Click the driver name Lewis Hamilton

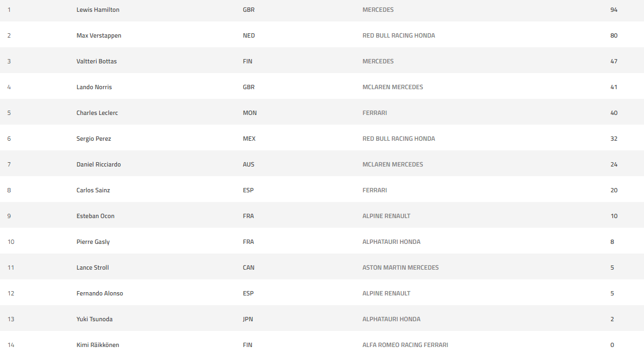[x=98, y=10]
